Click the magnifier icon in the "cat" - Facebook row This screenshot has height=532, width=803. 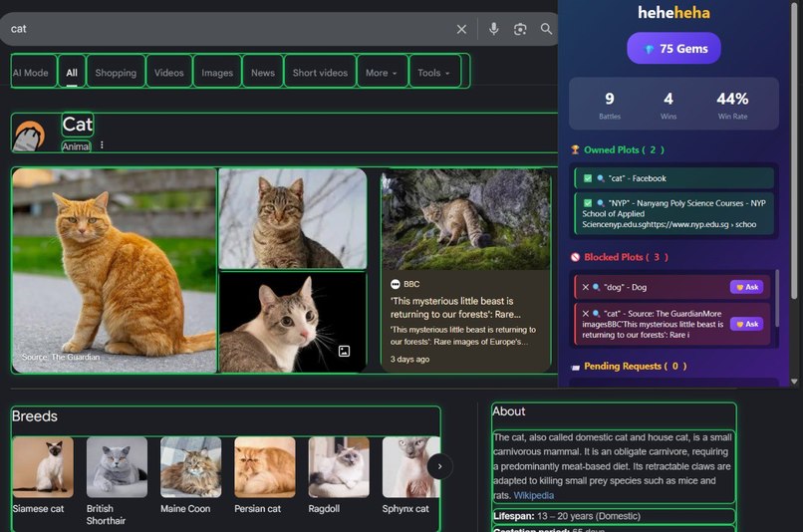tap(601, 178)
